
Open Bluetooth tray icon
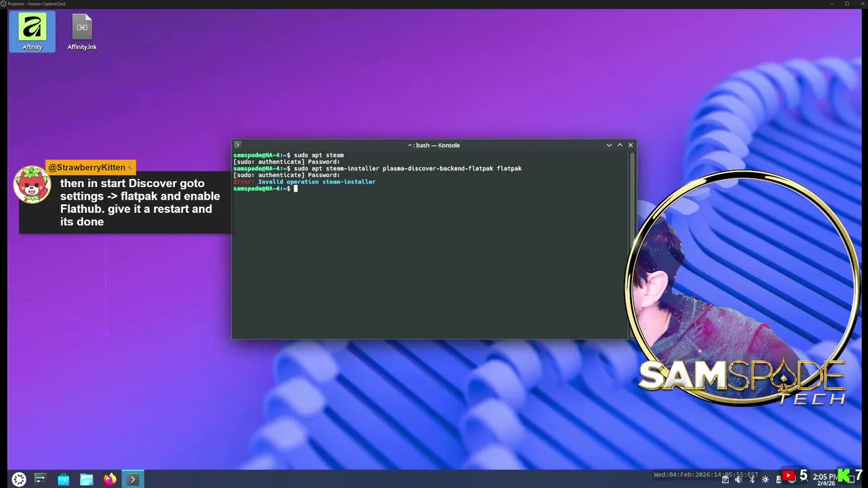(x=752, y=479)
